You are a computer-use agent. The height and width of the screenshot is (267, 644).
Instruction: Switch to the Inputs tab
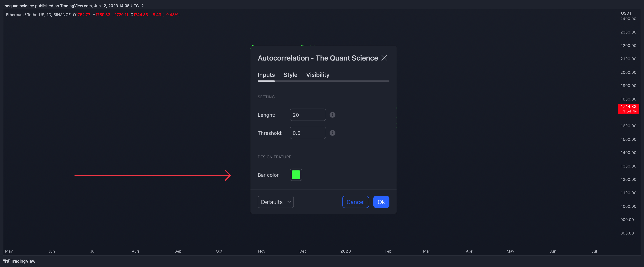pos(266,75)
